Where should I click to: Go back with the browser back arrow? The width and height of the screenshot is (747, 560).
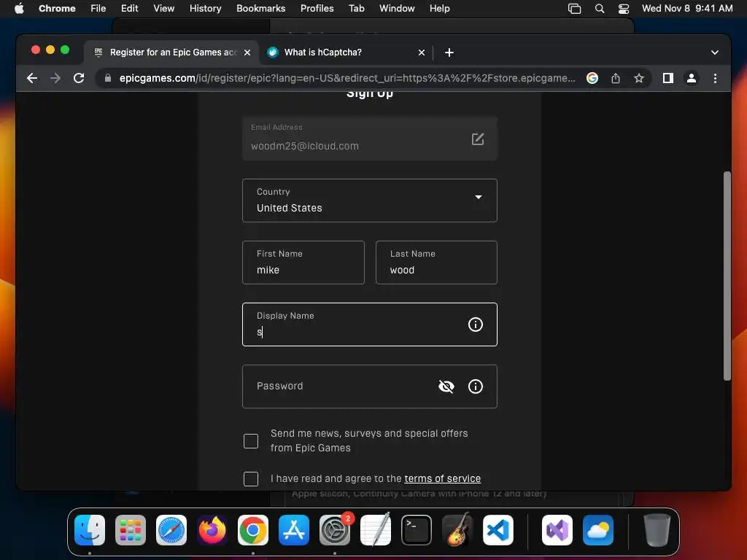coord(32,78)
